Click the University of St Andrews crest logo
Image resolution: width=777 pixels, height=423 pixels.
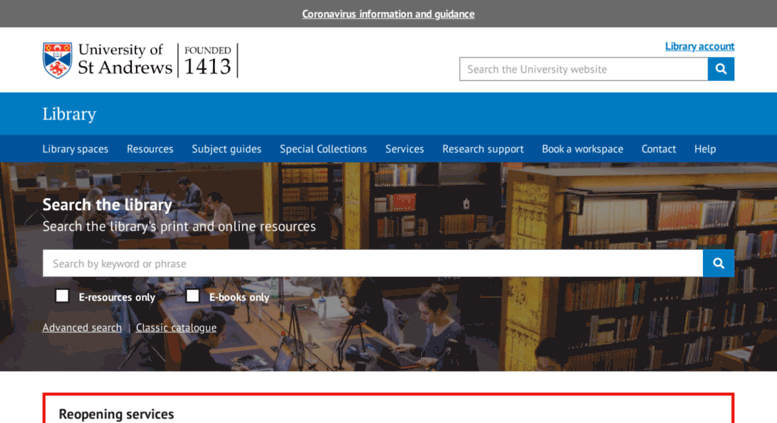57,60
